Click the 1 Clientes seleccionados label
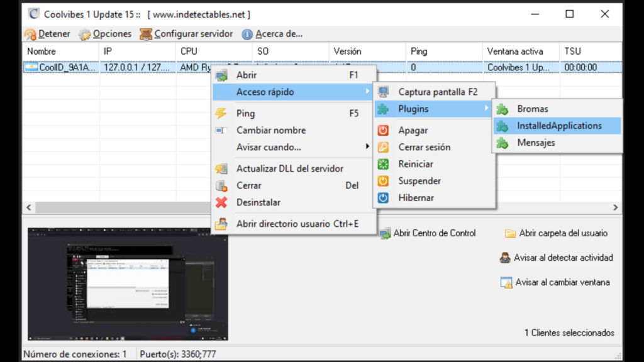Viewport: 644px width, 362px height. tap(569, 333)
